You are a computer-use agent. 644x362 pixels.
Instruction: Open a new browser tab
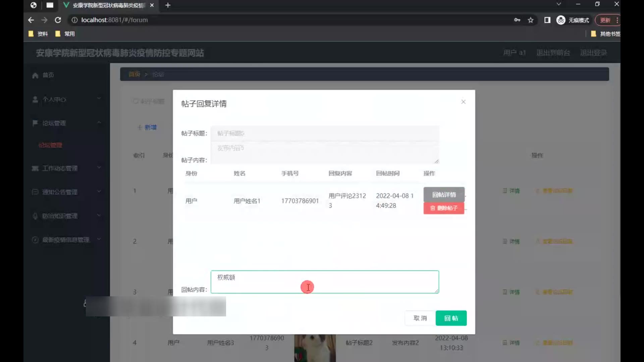click(168, 5)
